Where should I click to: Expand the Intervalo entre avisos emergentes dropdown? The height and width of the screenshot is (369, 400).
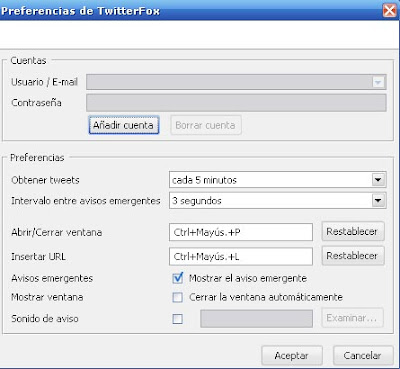pyautogui.click(x=278, y=201)
